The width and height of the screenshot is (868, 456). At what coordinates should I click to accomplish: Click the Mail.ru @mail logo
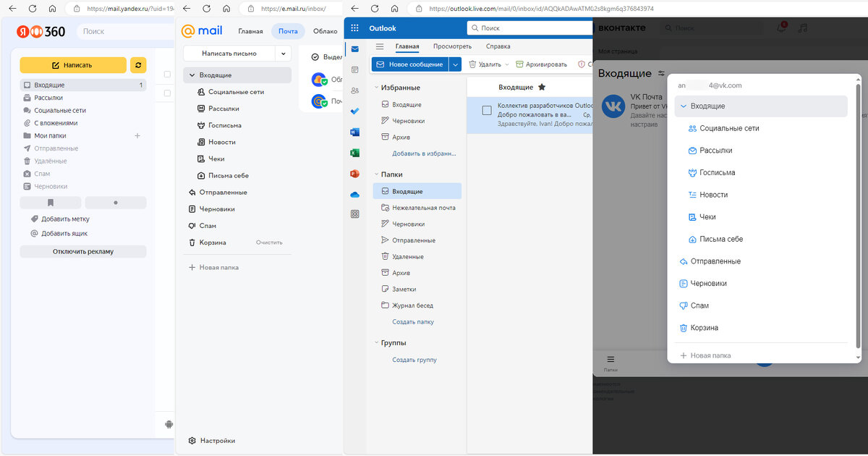click(201, 31)
